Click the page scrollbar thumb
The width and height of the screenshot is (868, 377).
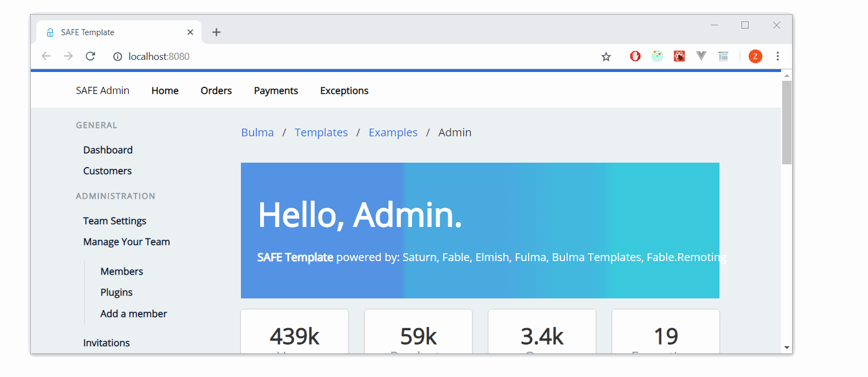point(787,123)
